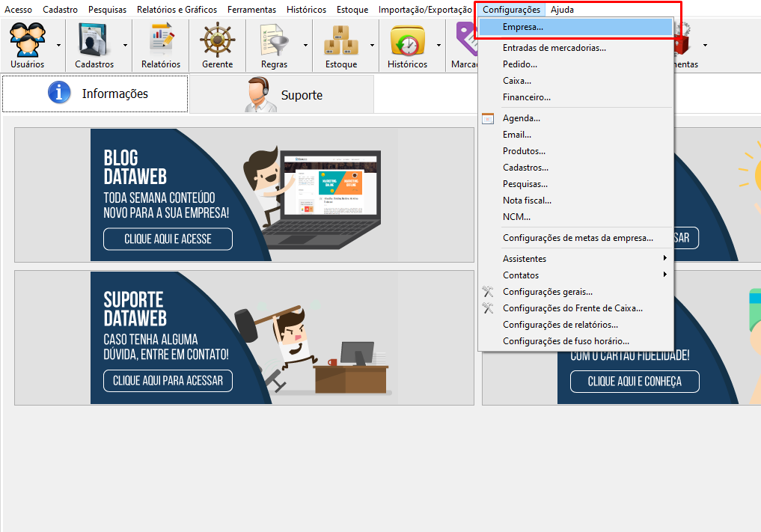Click the Suporte Dataweb hammer illustration
Screen dimensions: 761x532
313,349
